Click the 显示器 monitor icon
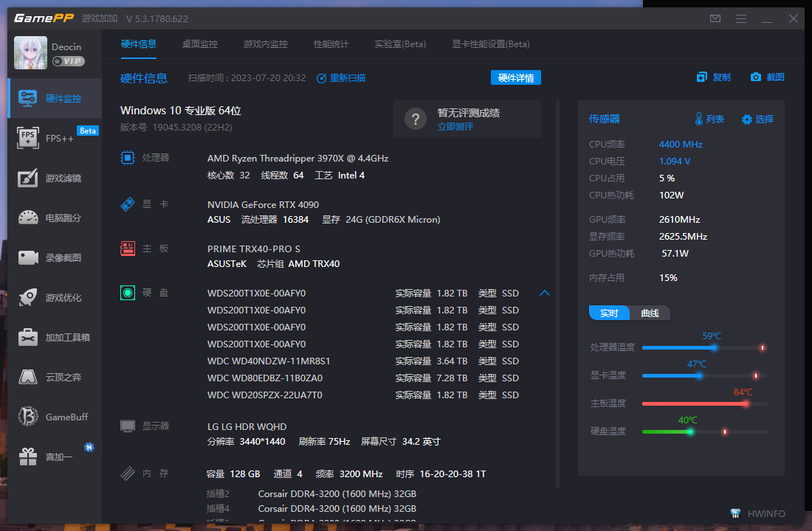This screenshot has width=812, height=531. pyautogui.click(x=128, y=426)
